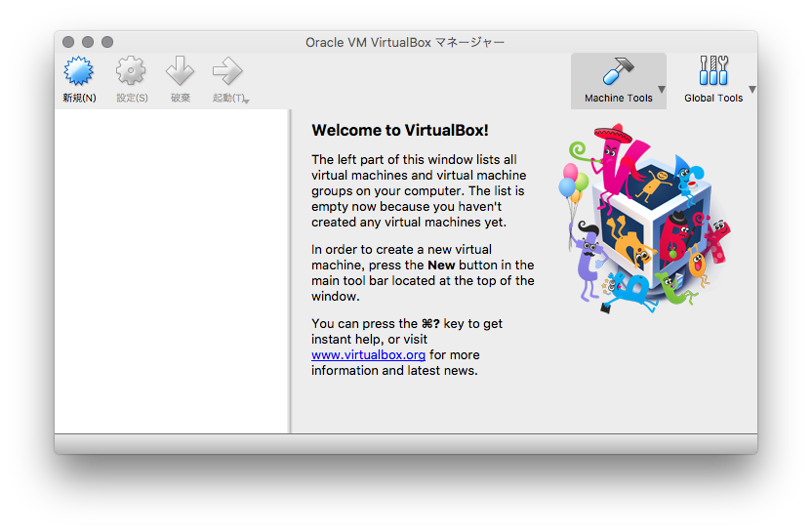Click the Discard (破棄) down-arrow icon

coord(180,71)
